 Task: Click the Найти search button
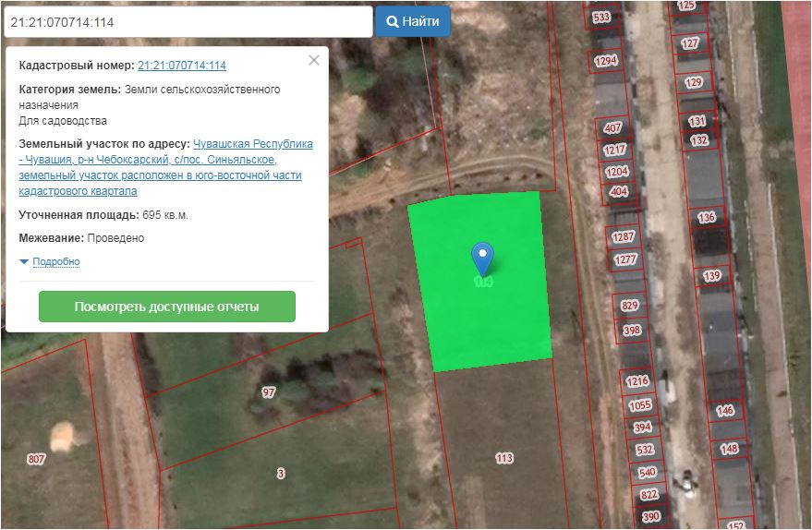(412, 21)
